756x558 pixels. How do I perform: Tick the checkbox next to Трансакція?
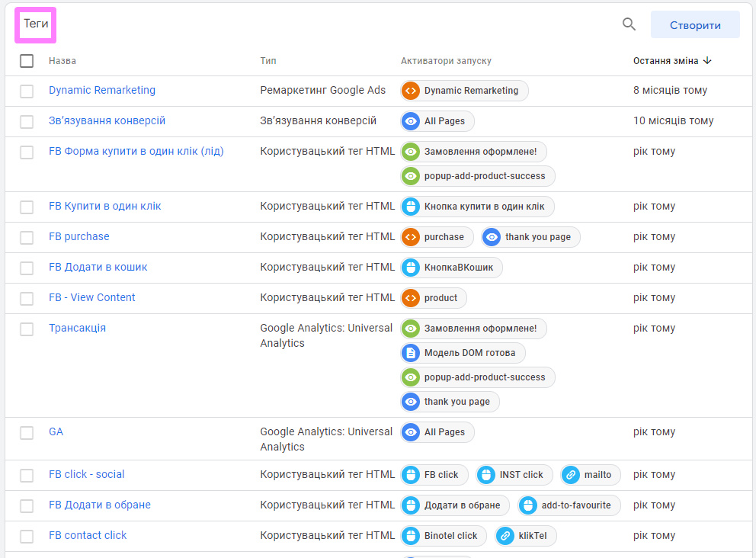point(27,329)
